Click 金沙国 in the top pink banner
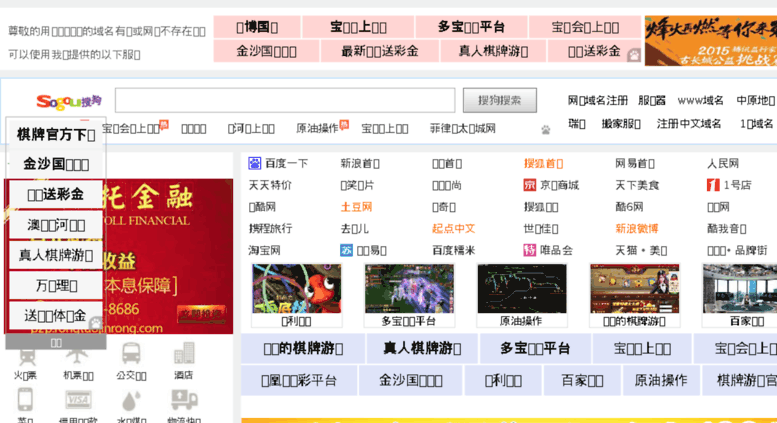Screen dimensions: 777x423 pos(266,51)
